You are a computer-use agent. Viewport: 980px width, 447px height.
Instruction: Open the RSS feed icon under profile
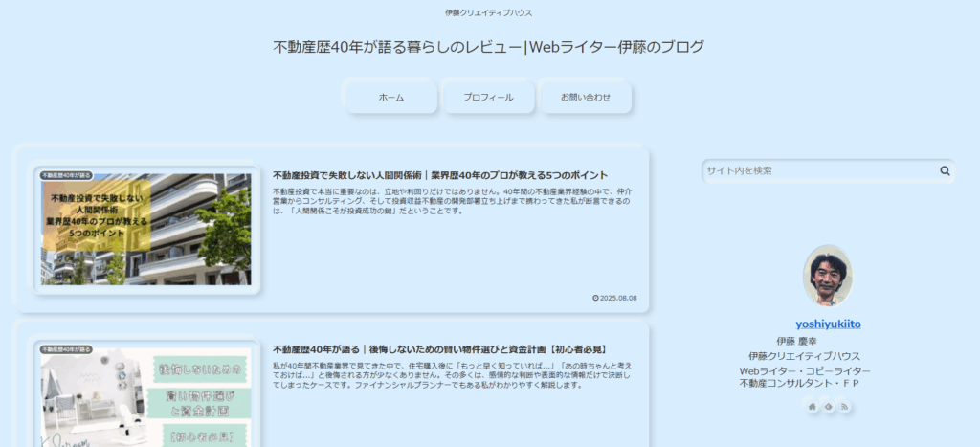point(844,407)
